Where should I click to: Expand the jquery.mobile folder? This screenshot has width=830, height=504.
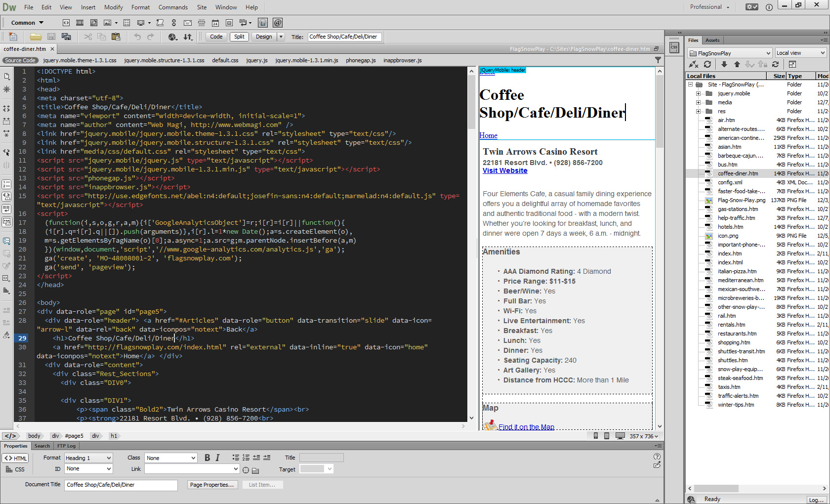[x=699, y=93]
